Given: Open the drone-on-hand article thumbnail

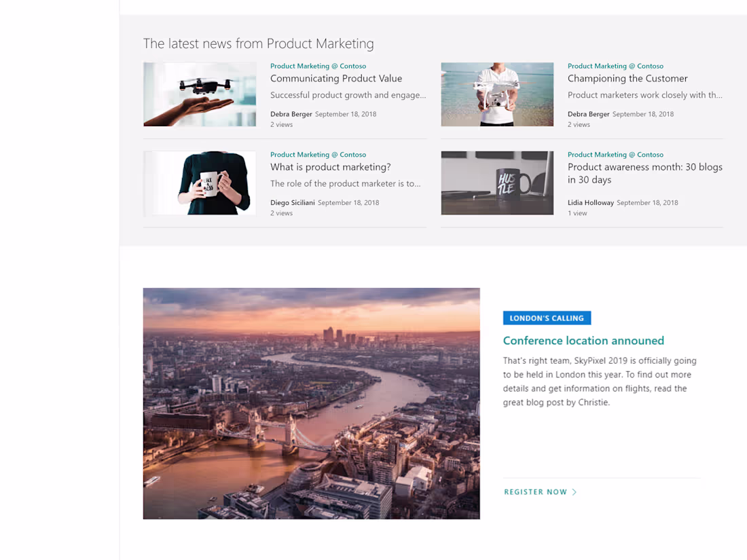Looking at the screenshot, I should pyautogui.click(x=199, y=94).
